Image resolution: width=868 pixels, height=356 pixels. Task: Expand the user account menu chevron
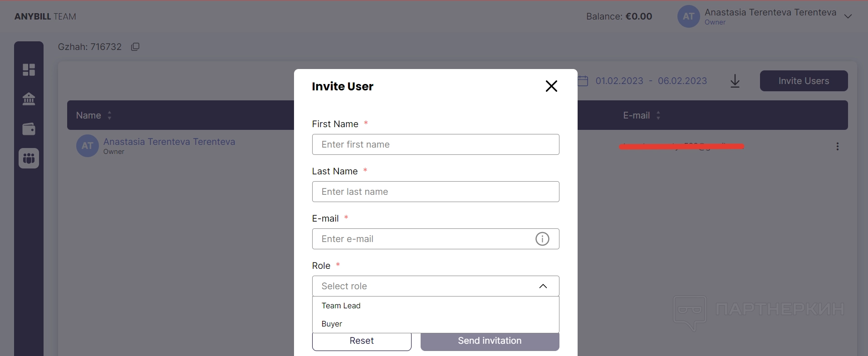pyautogui.click(x=848, y=16)
